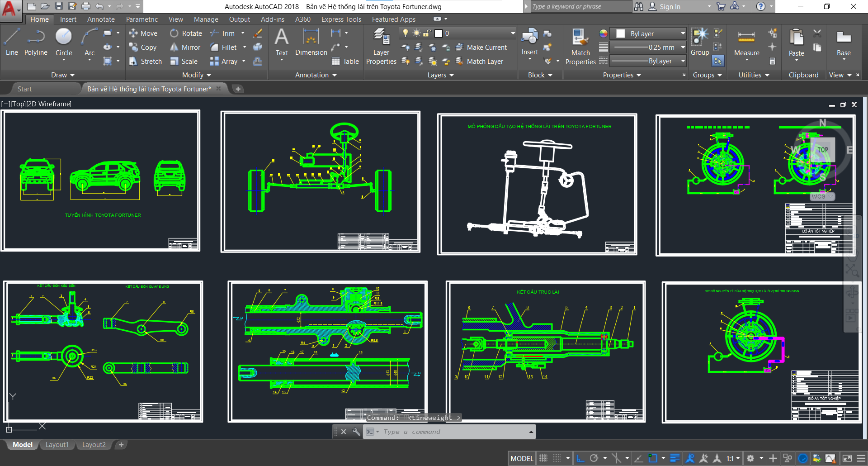
Task: Click the Stretch tool
Action: click(x=145, y=61)
